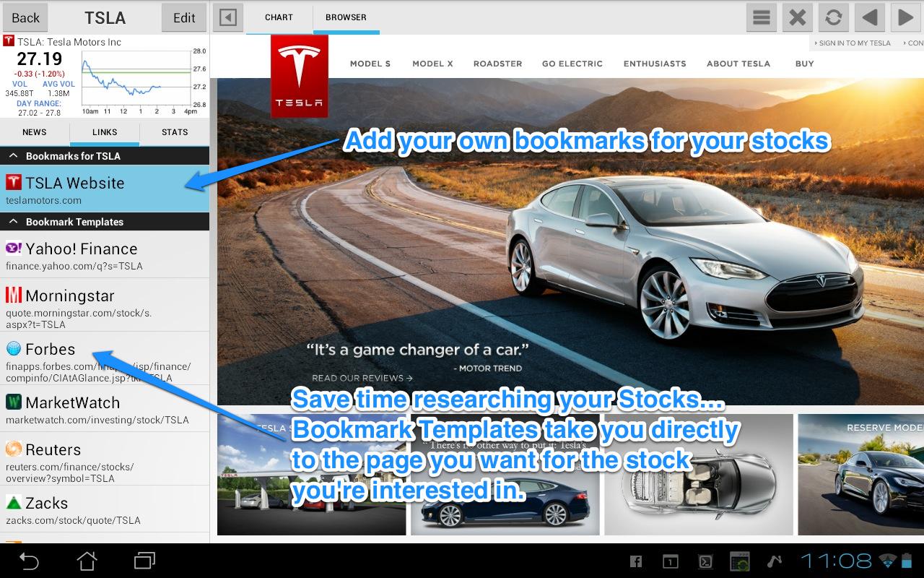This screenshot has height=578, width=924.
Task: Refresh the browser page
Action: click(834, 17)
